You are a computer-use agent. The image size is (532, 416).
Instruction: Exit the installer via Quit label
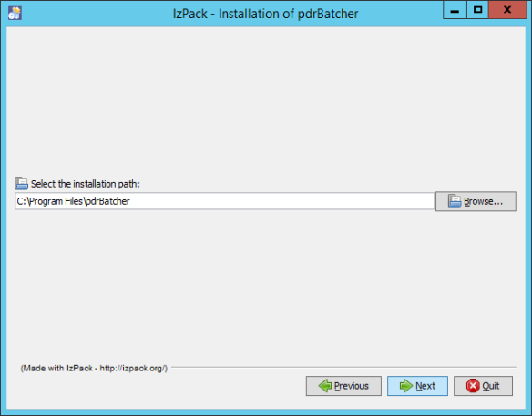(491, 386)
